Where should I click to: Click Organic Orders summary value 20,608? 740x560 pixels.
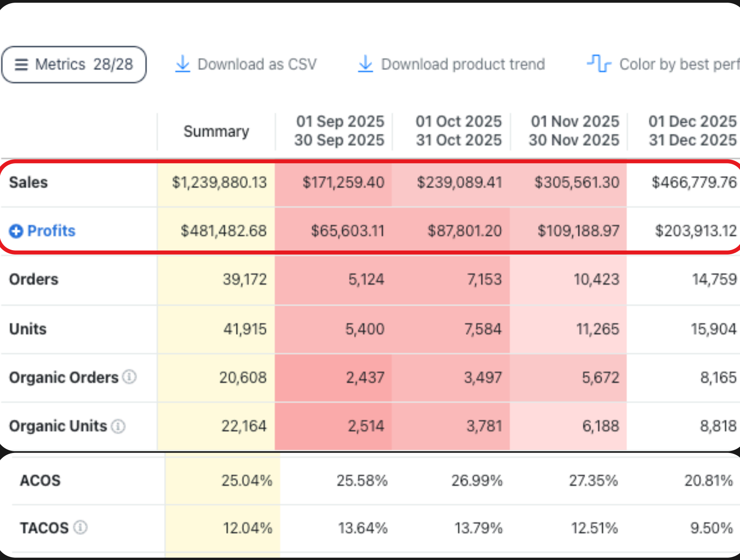click(x=243, y=378)
